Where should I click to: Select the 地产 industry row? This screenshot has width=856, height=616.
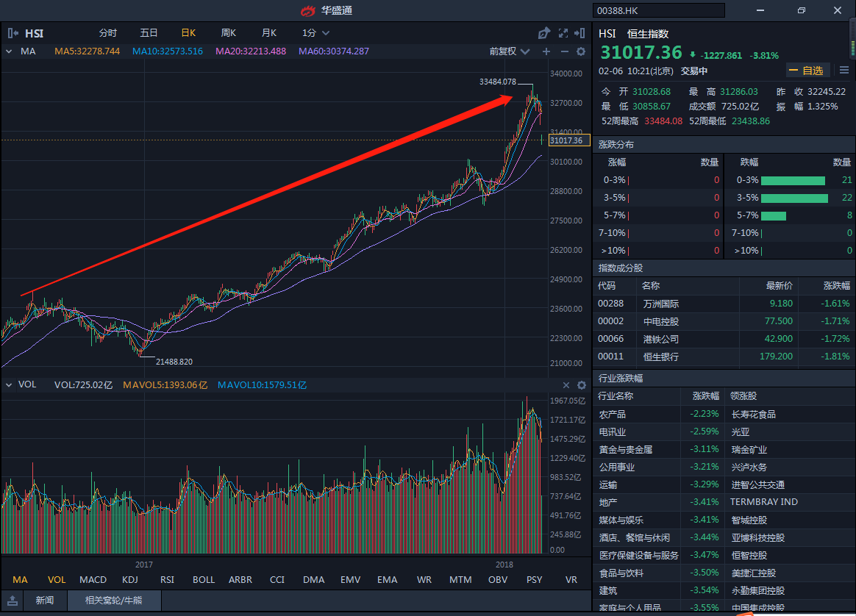click(x=724, y=502)
